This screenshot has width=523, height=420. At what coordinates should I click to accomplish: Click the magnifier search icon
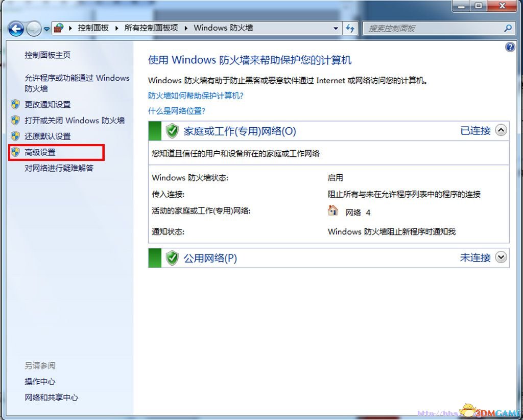click(x=508, y=28)
